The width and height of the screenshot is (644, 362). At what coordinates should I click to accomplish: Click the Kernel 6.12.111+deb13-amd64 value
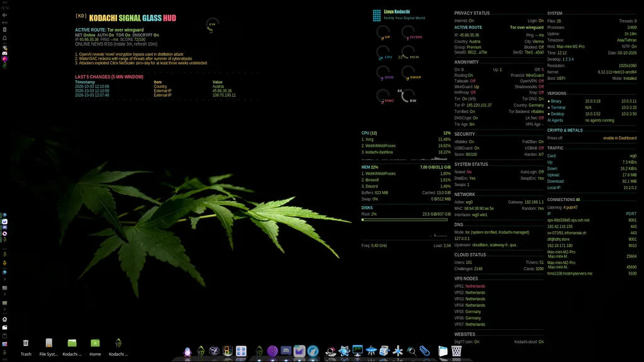point(617,72)
